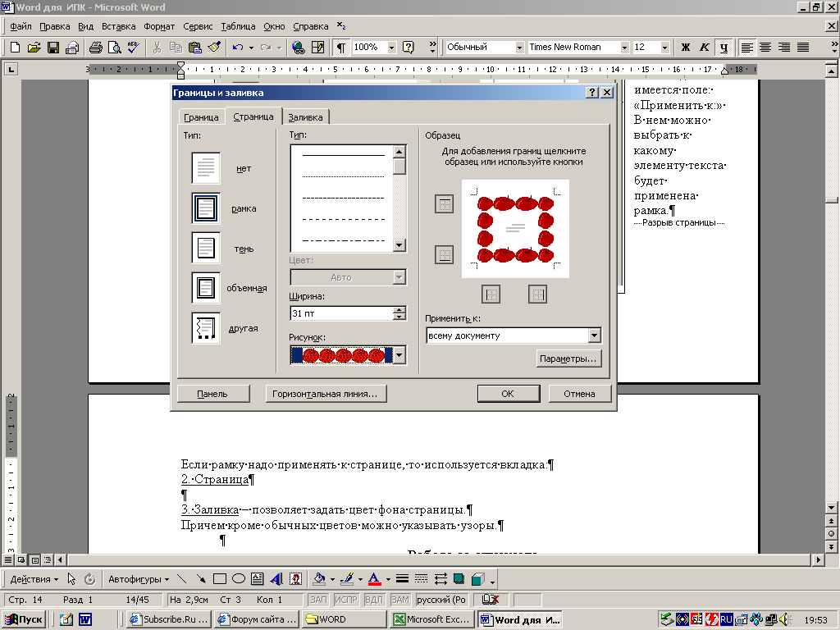Select the 'рамка' border setting
The image size is (840, 630).
(x=206, y=208)
